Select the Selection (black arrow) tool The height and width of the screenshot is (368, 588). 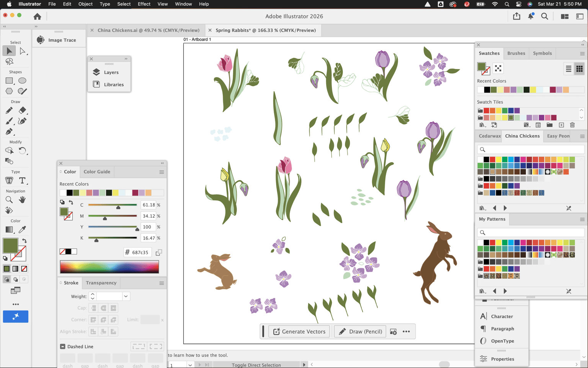[x=9, y=51]
